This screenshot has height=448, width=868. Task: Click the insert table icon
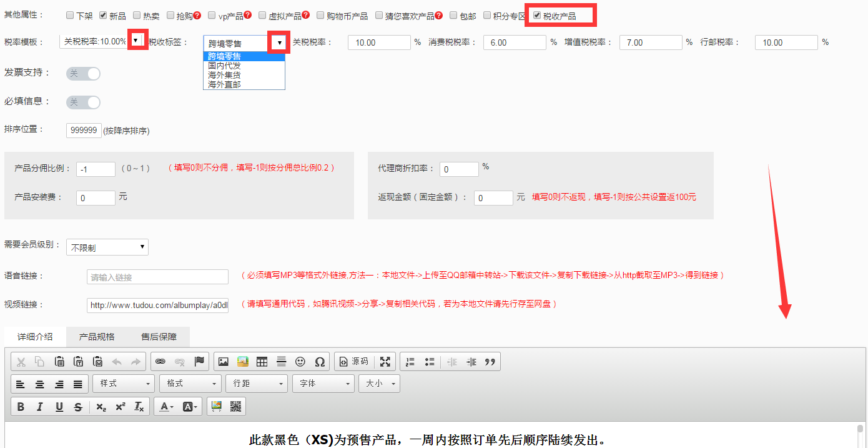262,362
